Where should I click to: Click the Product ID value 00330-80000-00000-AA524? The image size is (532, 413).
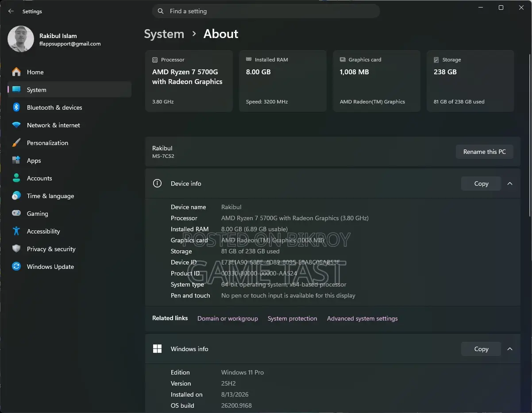259,273
